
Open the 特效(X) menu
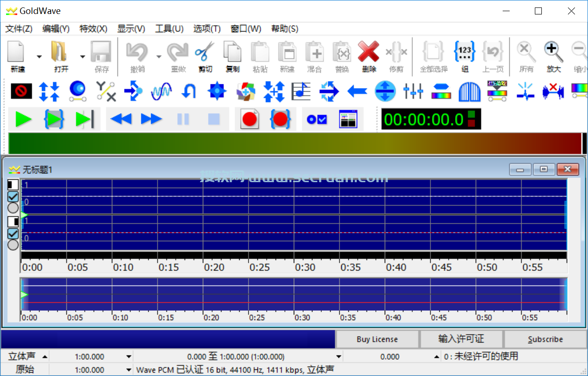93,28
